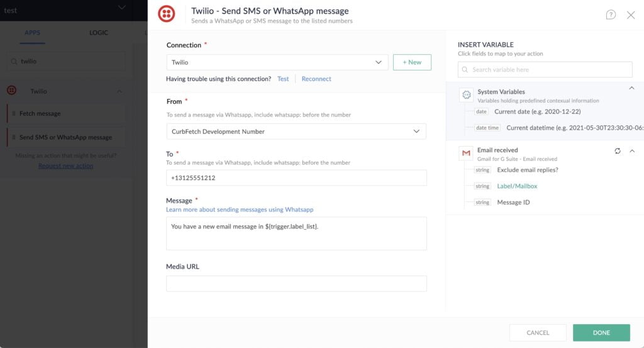Screen dimensions: 644x348
Task: Open the From number dropdown
Action: coord(296,132)
